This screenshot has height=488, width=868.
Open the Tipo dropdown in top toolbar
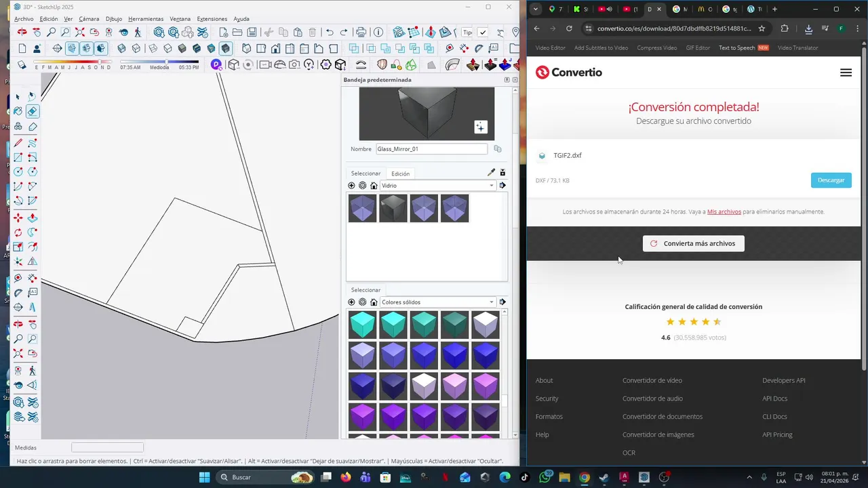click(467, 32)
